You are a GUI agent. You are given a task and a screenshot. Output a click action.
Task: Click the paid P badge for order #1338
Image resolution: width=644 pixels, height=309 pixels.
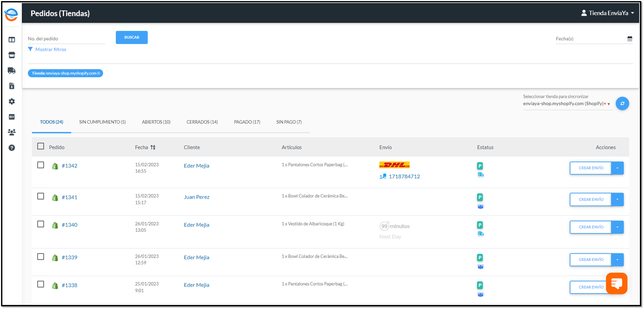point(479,285)
